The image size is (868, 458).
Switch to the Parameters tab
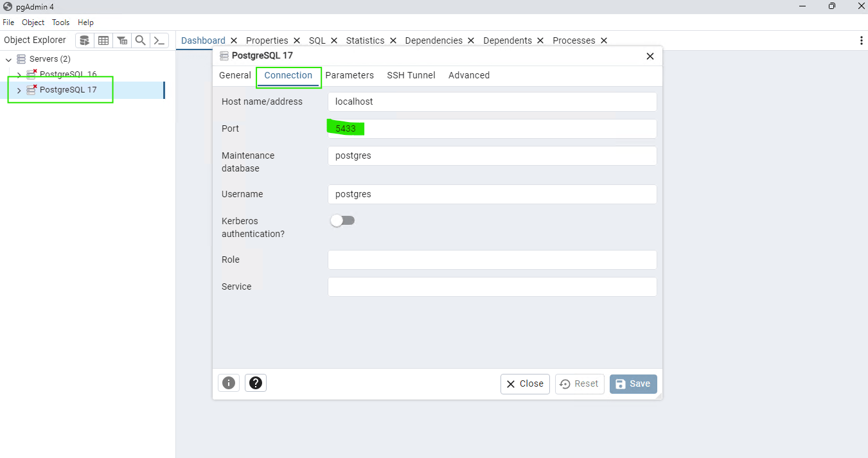point(350,75)
